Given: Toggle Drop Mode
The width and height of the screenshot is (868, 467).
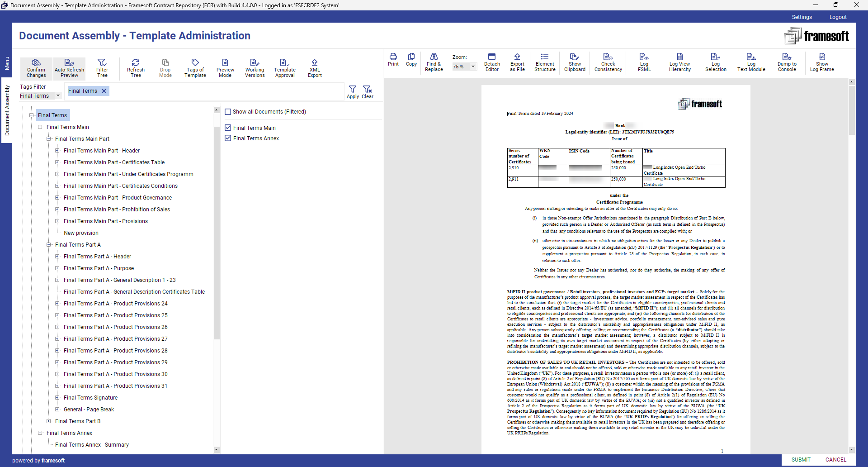Looking at the screenshot, I should (165, 68).
